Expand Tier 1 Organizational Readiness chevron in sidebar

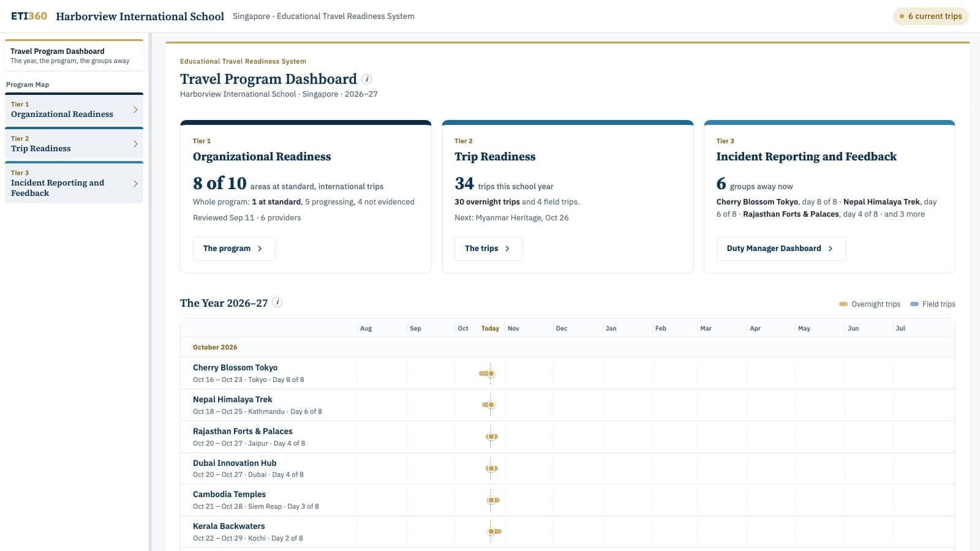tap(135, 110)
